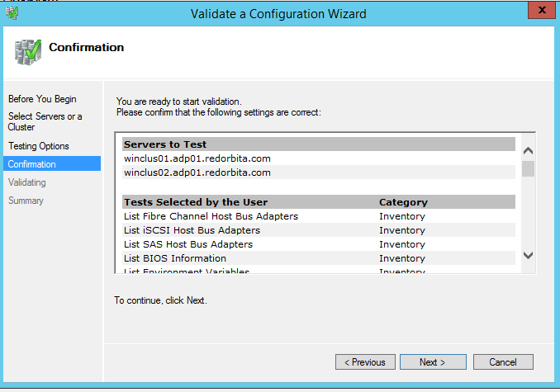Click the Tests Selected by the User header
The width and height of the screenshot is (560, 392).
(x=196, y=202)
